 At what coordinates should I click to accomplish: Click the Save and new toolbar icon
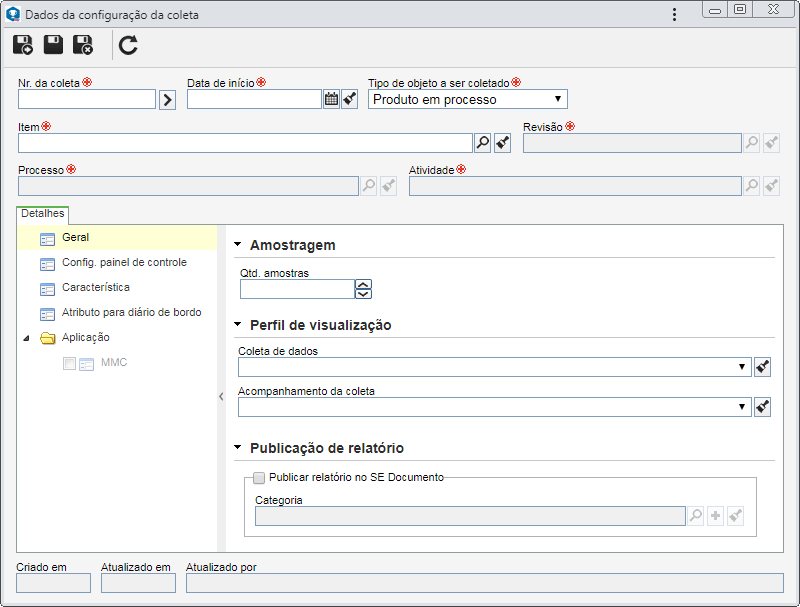pos(23,45)
